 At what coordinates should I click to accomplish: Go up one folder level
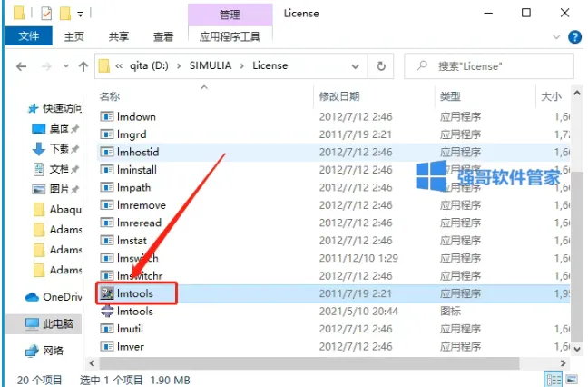tap(83, 66)
